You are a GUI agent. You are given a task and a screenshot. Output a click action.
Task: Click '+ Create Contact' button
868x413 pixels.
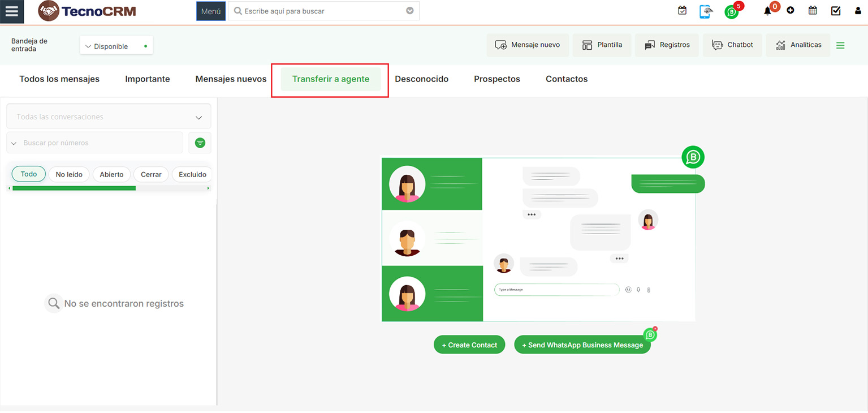[x=469, y=345]
